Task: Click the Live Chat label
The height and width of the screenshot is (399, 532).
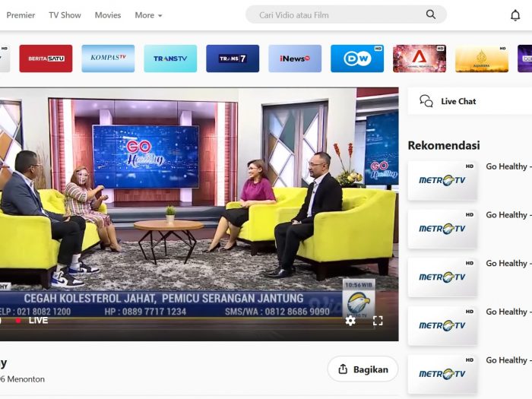Action: [458, 101]
